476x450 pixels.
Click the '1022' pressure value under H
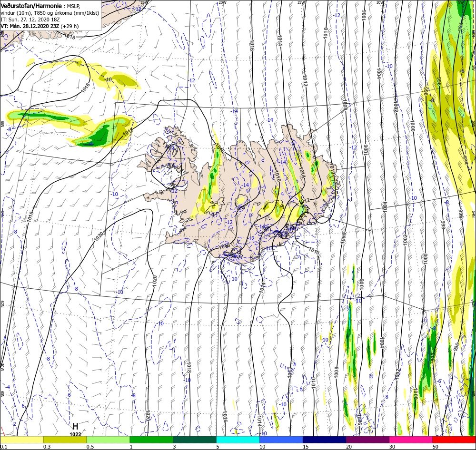click(x=75, y=434)
